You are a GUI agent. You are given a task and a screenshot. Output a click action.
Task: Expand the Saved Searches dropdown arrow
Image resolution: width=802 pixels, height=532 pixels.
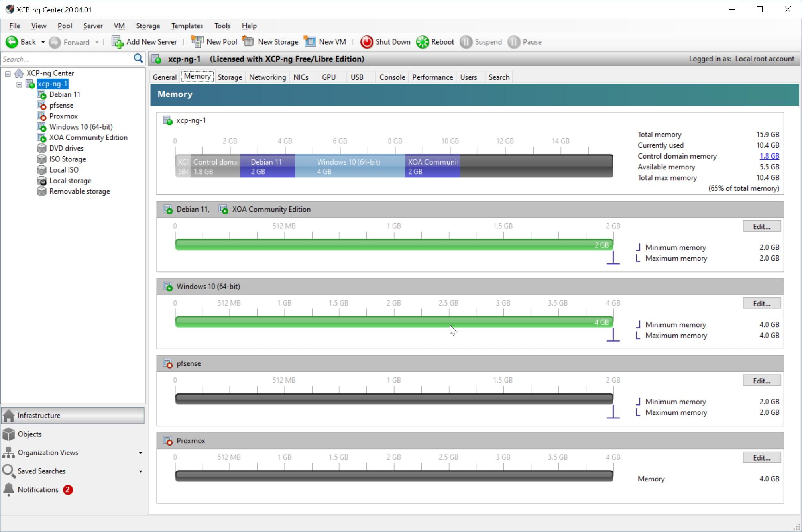pos(140,471)
